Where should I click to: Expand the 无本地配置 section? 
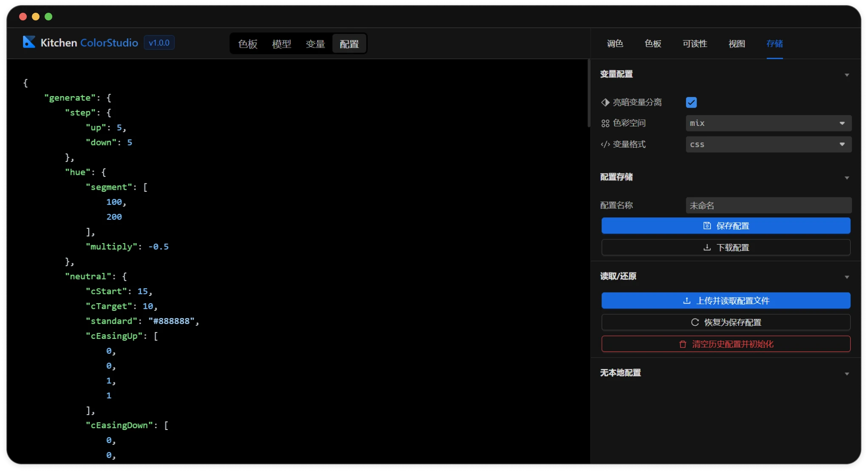pos(846,374)
